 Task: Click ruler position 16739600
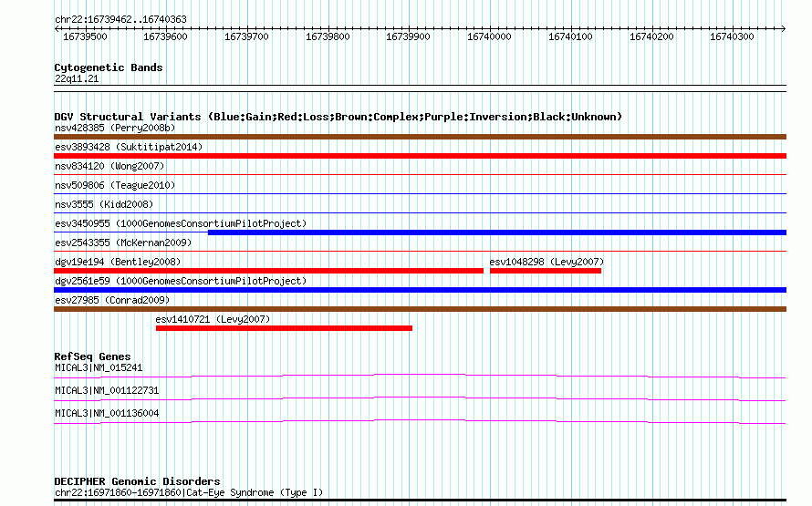[x=165, y=36]
